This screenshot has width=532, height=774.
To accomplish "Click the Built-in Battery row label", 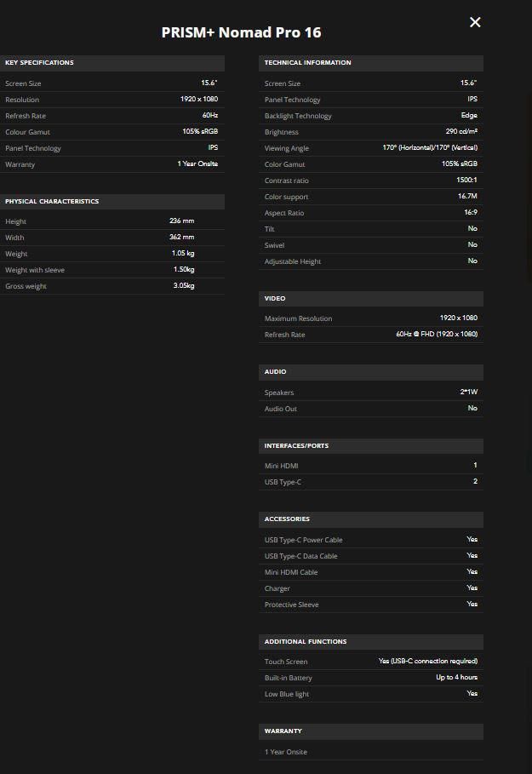I will [x=288, y=678].
